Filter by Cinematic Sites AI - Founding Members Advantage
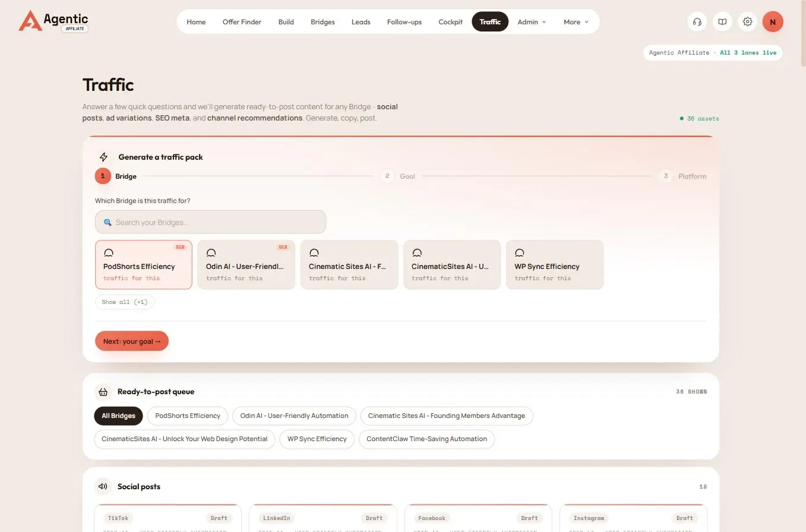Image resolution: width=806 pixels, height=532 pixels. tap(447, 416)
